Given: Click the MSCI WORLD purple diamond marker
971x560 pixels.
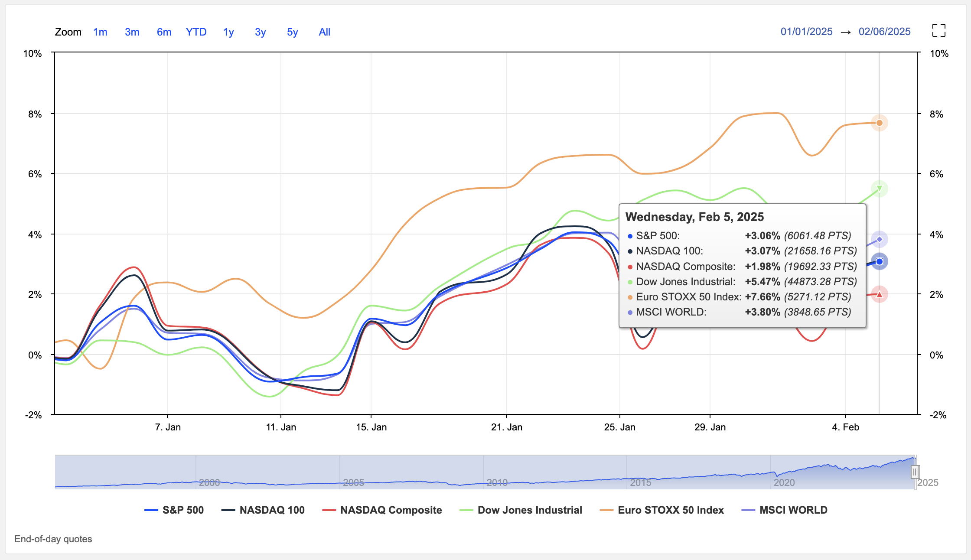Looking at the screenshot, I should [879, 239].
